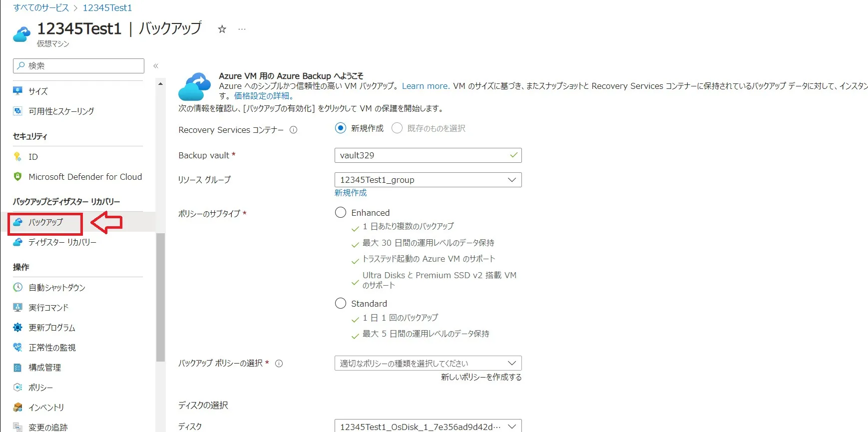Click the sidebar scrollbar thumb

(x=160, y=297)
